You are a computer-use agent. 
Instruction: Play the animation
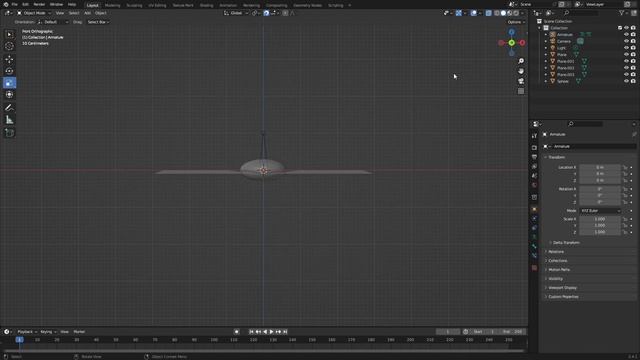coord(271,332)
